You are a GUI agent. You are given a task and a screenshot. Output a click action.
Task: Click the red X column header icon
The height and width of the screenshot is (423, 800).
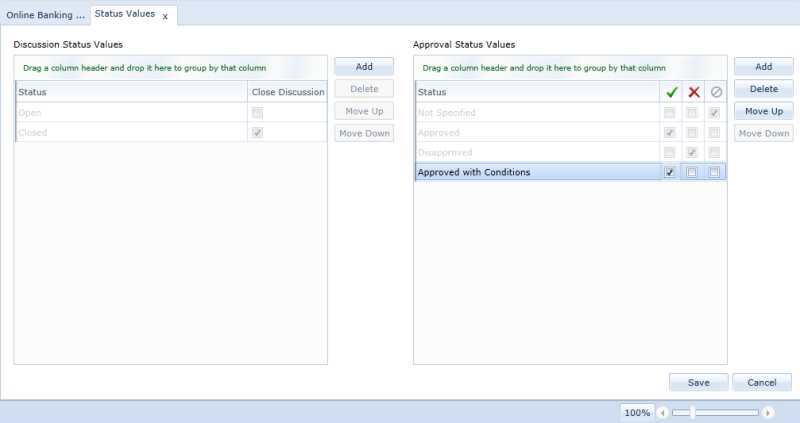pyautogui.click(x=692, y=92)
